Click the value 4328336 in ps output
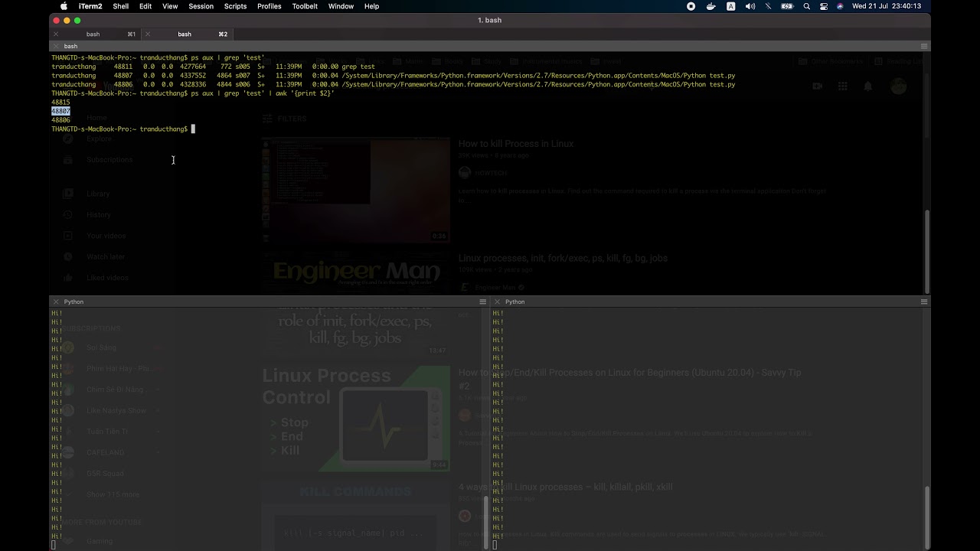This screenshot has height=551, width=980. point(193,85)
